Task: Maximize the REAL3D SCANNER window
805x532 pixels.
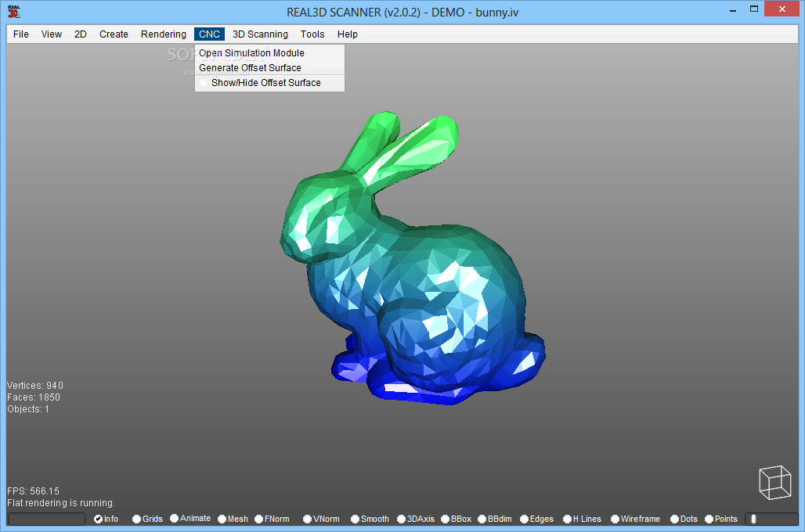Action: tap(753, 9)
